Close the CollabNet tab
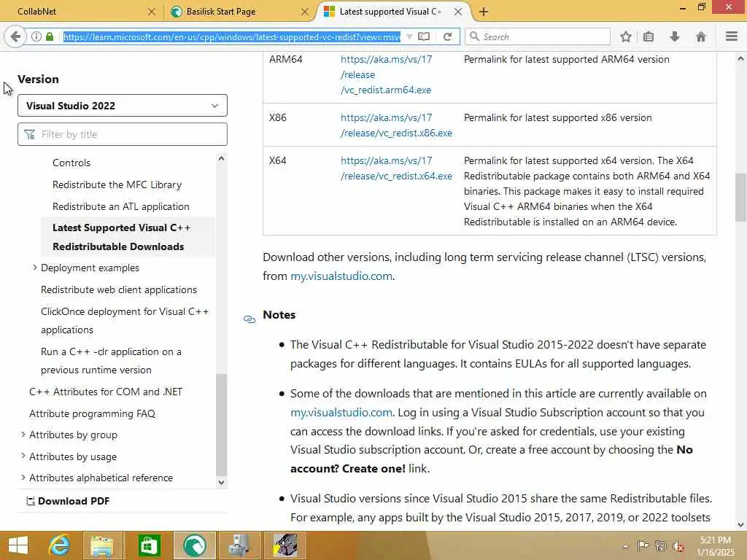The image size is (747, 560). tap(152, 12)
